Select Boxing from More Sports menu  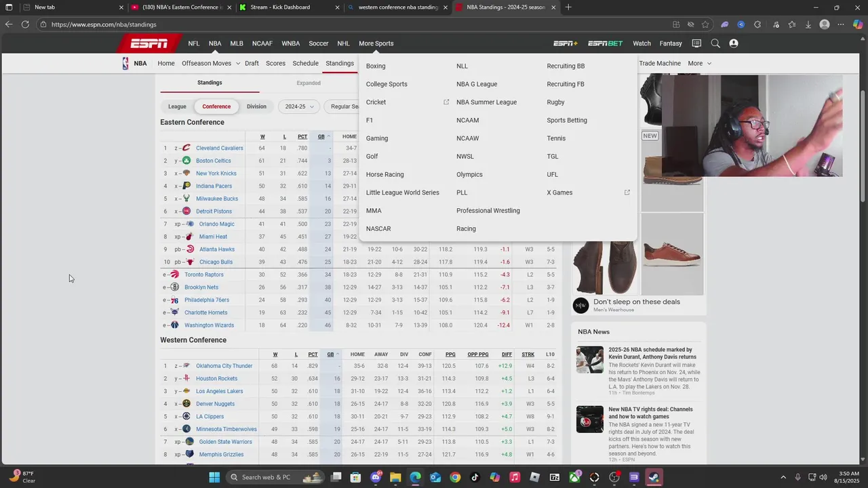pyautogui.click(x=376, y=66)
